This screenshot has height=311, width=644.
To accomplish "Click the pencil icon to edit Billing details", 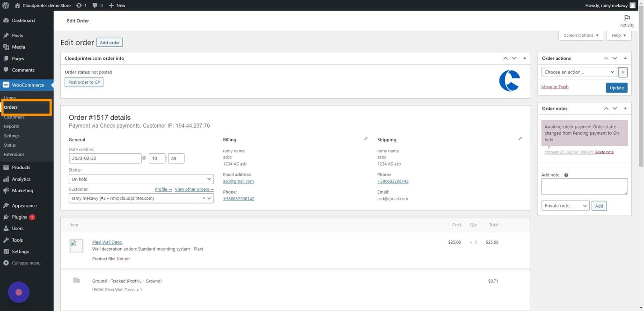I will click(x=366, y=138).
